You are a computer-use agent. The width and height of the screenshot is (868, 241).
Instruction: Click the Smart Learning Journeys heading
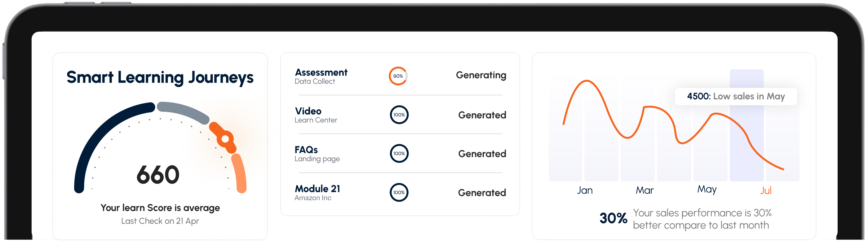pyautogui.click(x=160, y=77)
